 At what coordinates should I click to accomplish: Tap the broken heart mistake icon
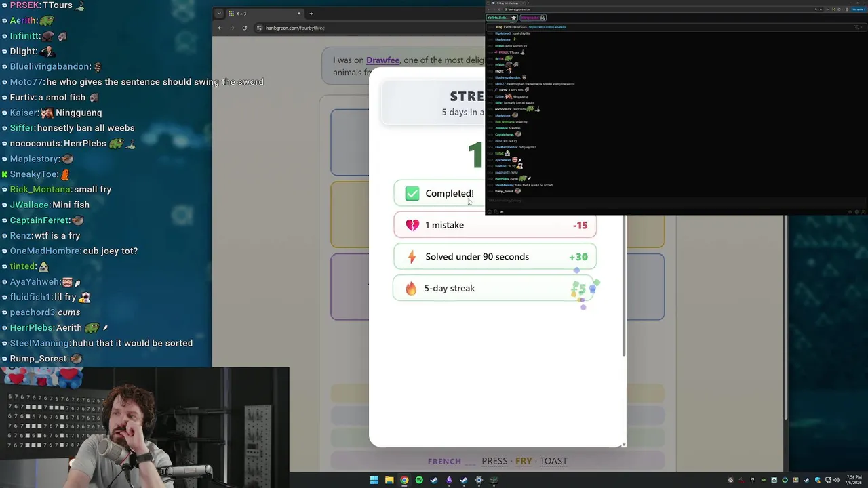(412, 225)
